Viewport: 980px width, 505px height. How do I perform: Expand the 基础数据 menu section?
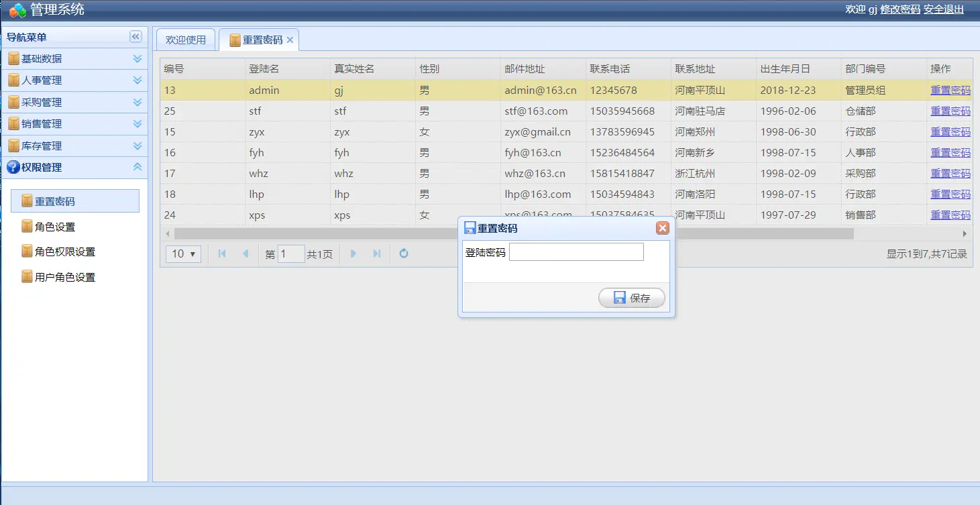pyautogui.click(x=138, y=59)
